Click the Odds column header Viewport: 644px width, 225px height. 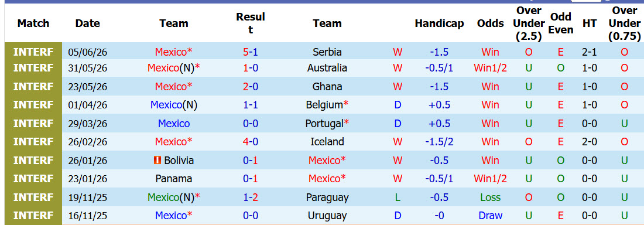click(491, 23)
